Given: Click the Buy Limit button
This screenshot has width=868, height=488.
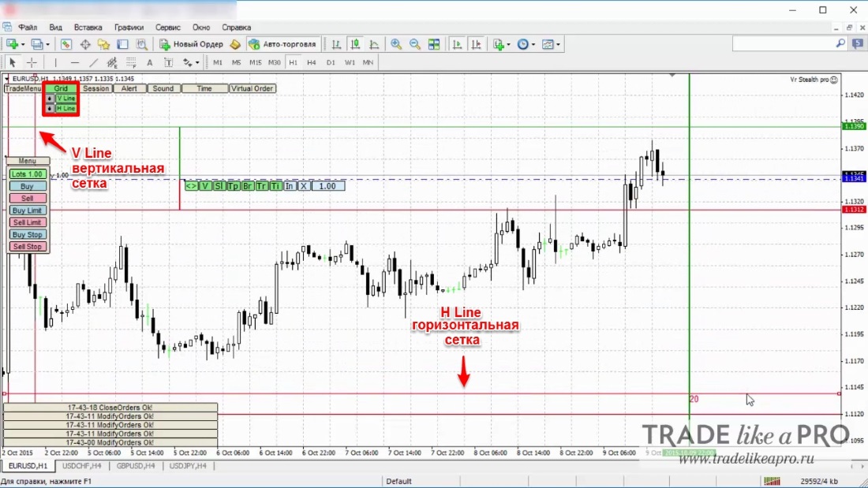Looking at the screenshot, I should tap(27, 210).
